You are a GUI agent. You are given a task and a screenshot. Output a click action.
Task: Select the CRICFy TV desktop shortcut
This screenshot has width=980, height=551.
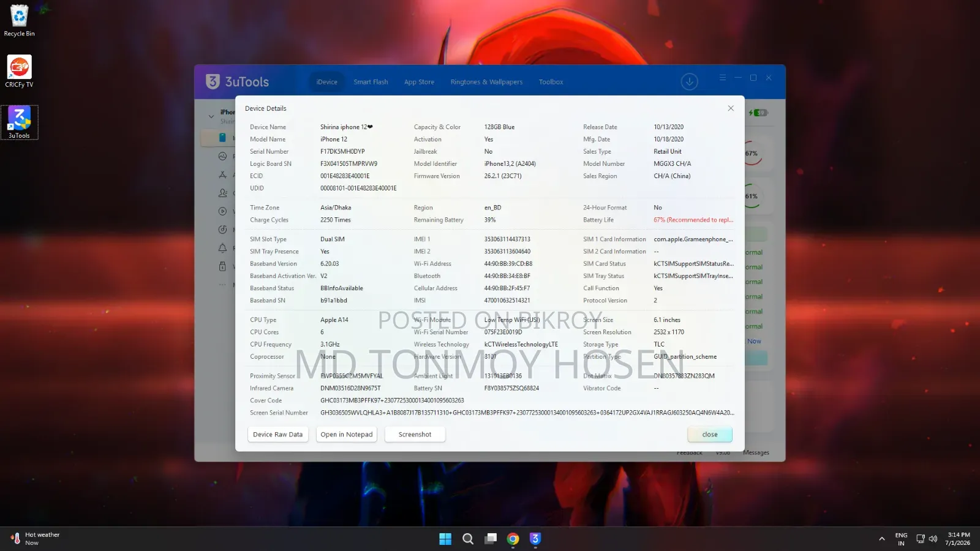pyautogui.click(x=19, y=72)
